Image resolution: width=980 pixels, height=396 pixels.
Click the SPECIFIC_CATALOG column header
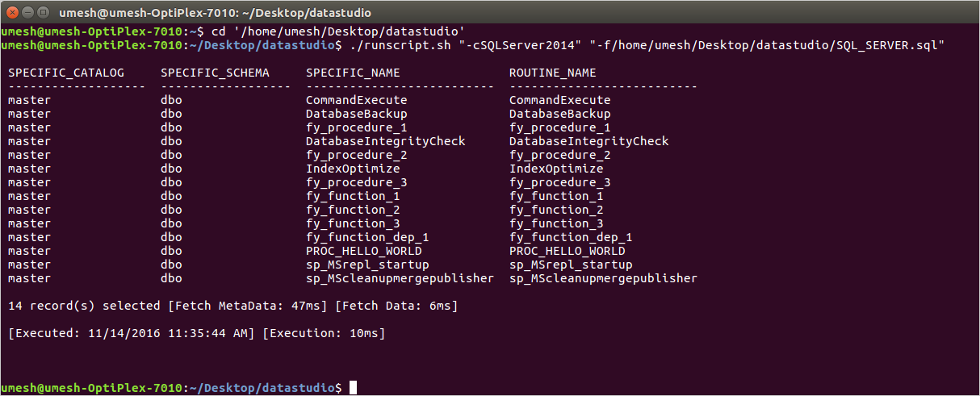point(66,73)
